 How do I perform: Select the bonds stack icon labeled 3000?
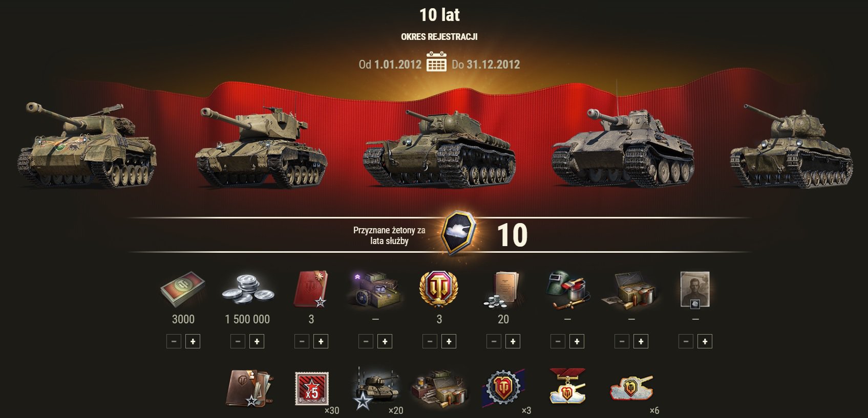[183, 289]
